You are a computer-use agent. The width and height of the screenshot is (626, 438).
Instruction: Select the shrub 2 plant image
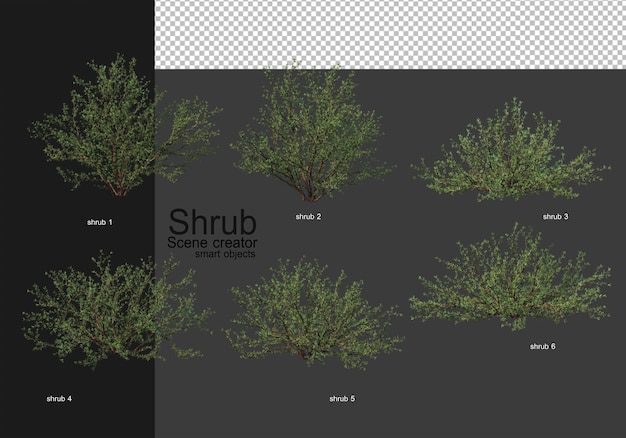point(313,130)
